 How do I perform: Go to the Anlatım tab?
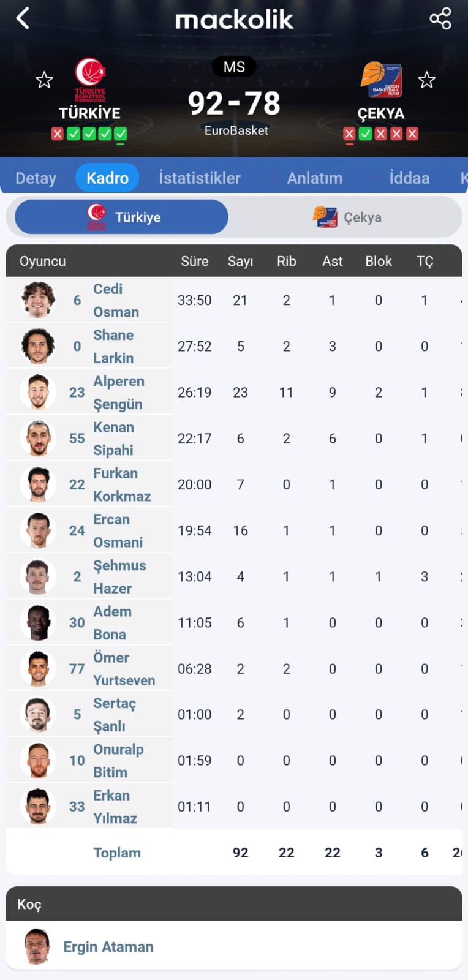315,178
